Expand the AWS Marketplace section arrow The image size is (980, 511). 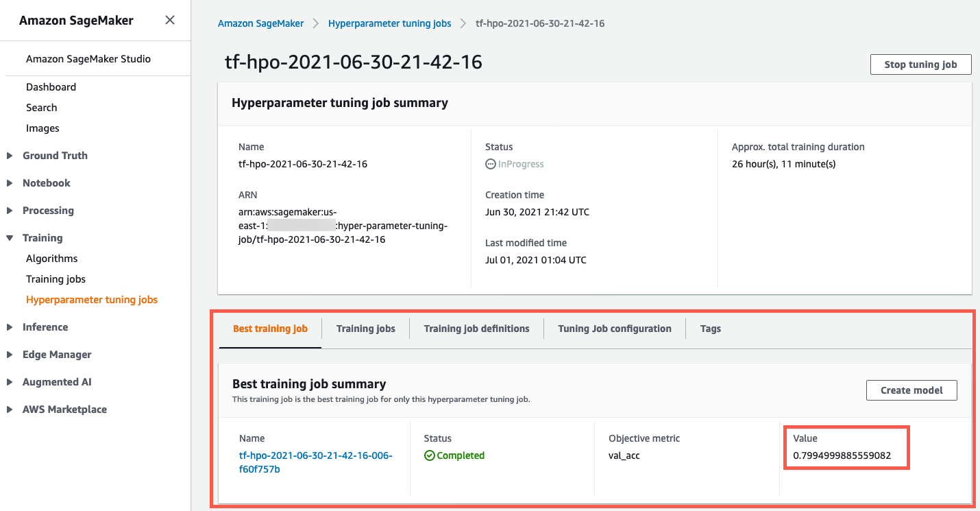(x=10, y=409)
